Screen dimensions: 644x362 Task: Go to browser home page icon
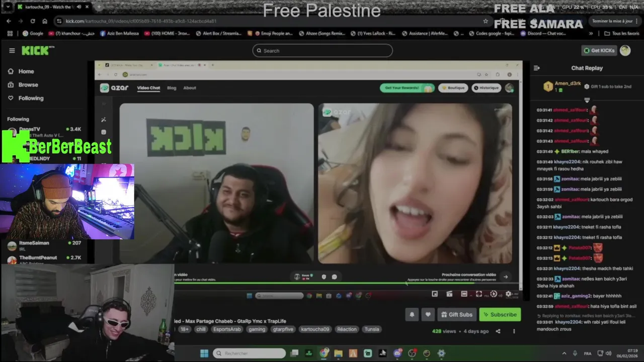(45, 21)
